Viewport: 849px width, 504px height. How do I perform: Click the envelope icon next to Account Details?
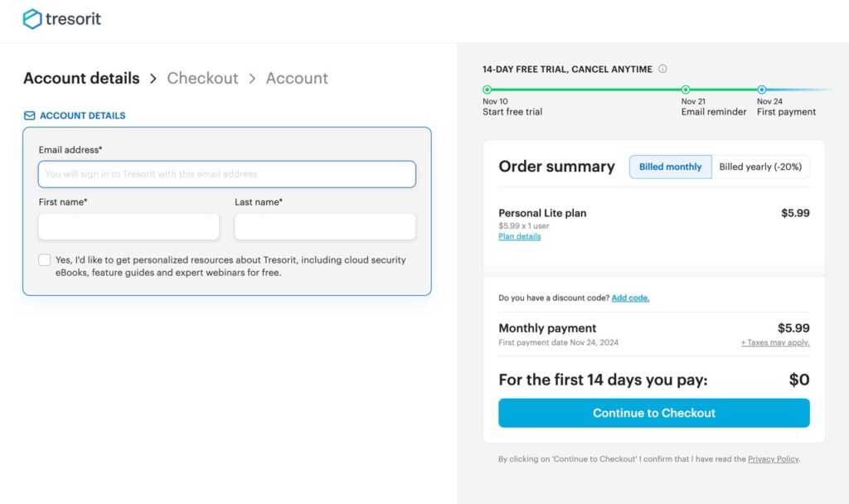point(29,115)
